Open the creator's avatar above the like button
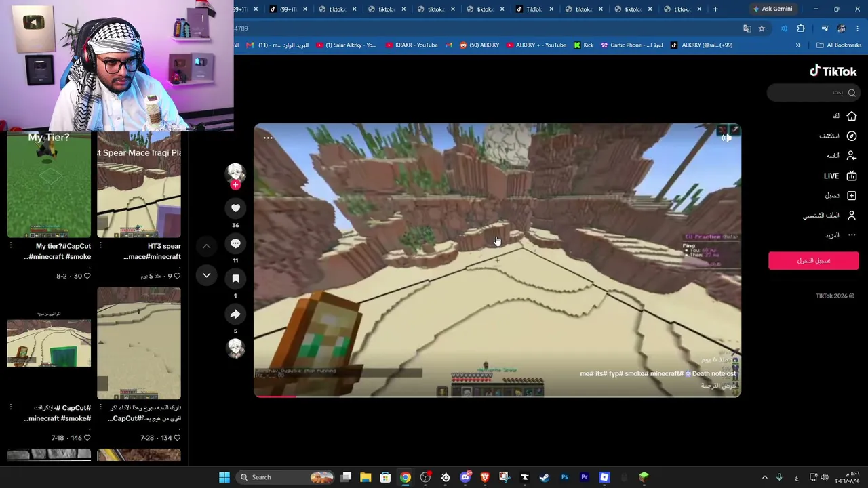This screenshot has height=488, width=868. coord(235,173)
